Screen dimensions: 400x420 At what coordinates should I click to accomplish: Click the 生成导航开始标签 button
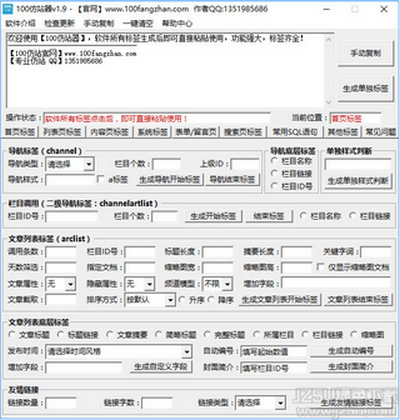click(170, 180)
